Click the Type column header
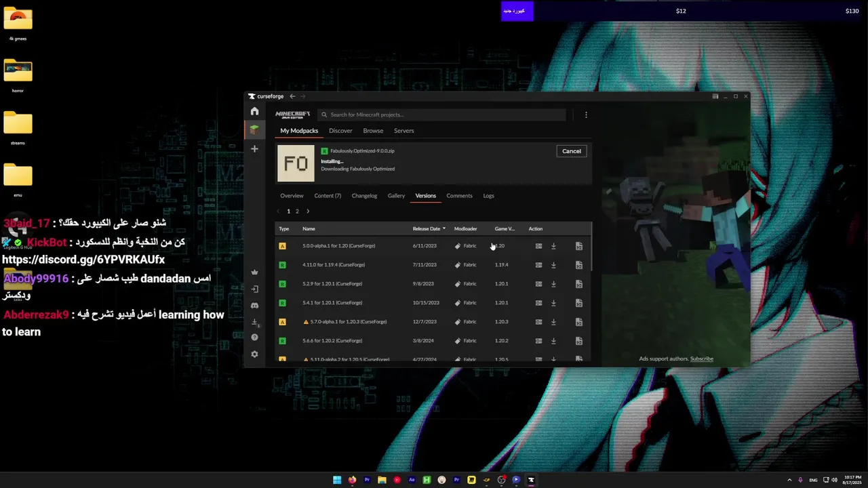Image resolution: width=868 pixels, height=488 pixels. point(284,228)
